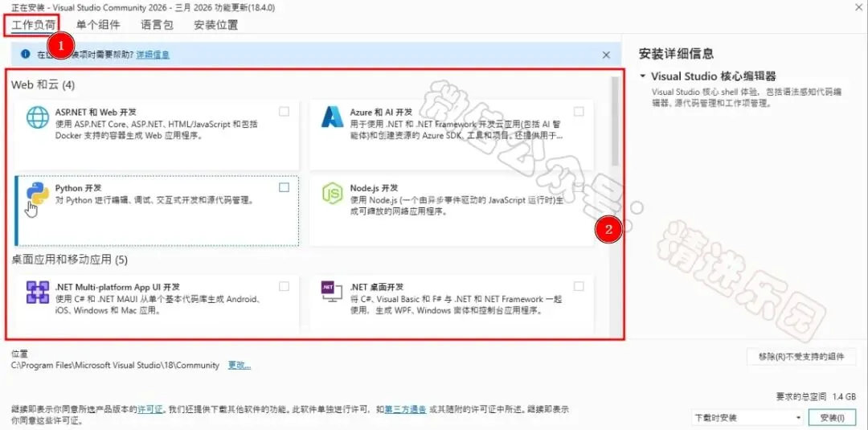This screenshot has width=868, height=430.
Task: Click the 安装(I) button
Action: [x=832, y=418]
